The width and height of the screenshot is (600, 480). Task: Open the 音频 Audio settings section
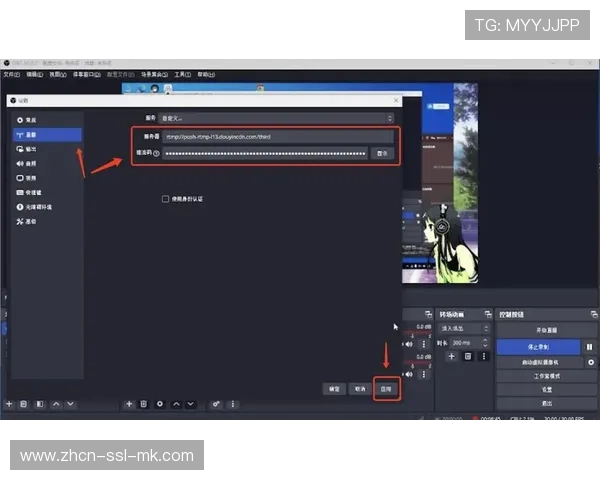click(x=30, y=162)
